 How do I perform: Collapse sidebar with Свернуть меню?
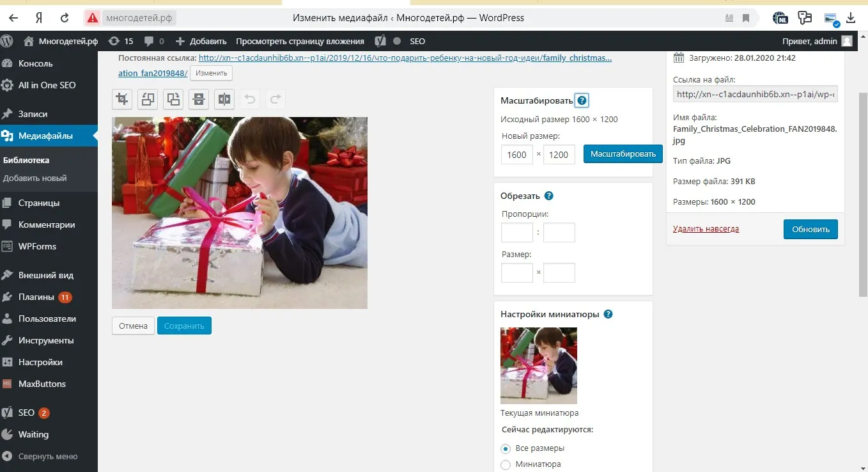tap(49, 457)
